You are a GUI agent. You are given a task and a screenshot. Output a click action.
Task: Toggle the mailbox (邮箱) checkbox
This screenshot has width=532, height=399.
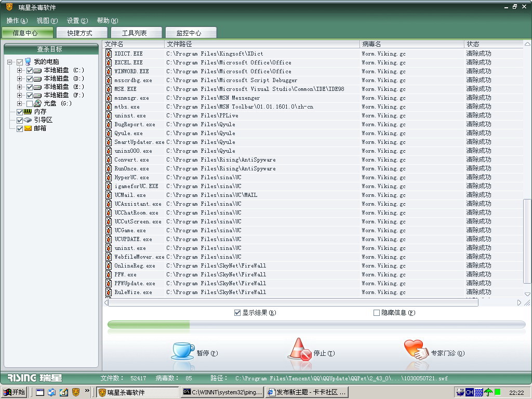tap(20, 129)
